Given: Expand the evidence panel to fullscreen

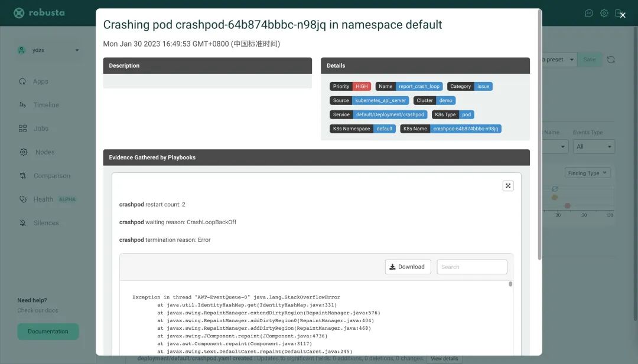Looking at the screenshot, I should pyautogui.click(x=508, y=186).
